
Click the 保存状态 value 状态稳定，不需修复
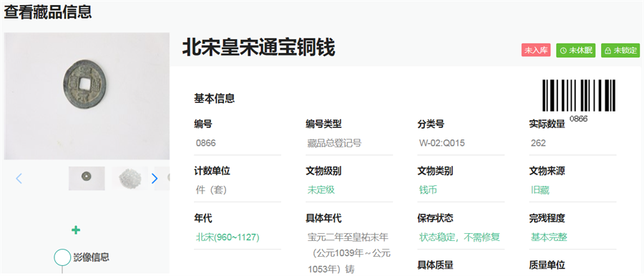(459, 237)
